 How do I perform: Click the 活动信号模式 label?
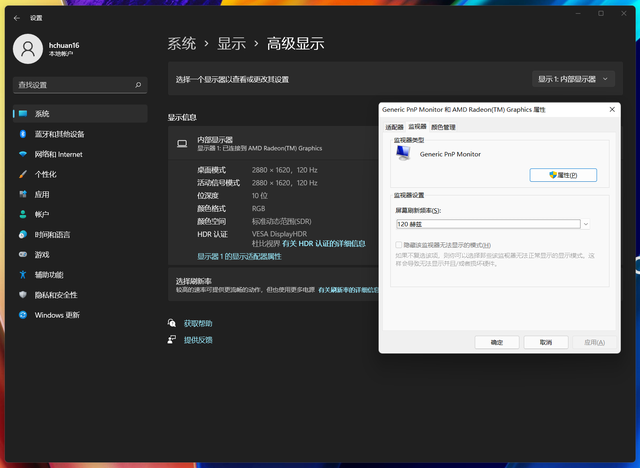pos(218,183)
